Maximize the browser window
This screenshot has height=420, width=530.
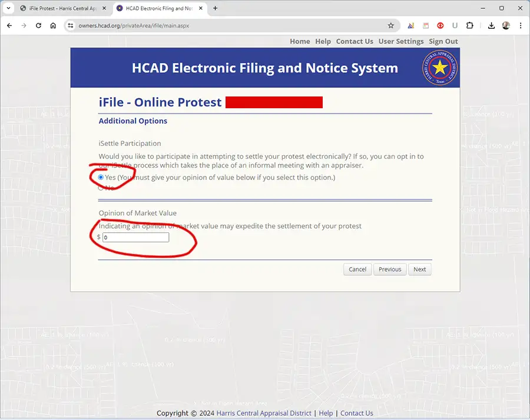(502, 8)
